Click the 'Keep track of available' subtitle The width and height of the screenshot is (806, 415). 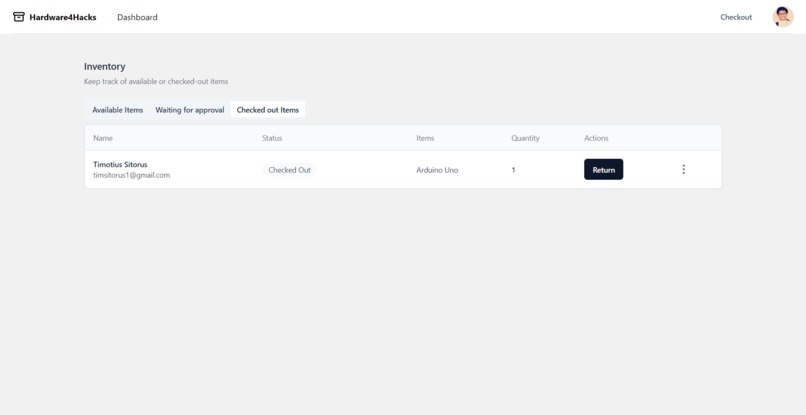click(x=156, y=81)
